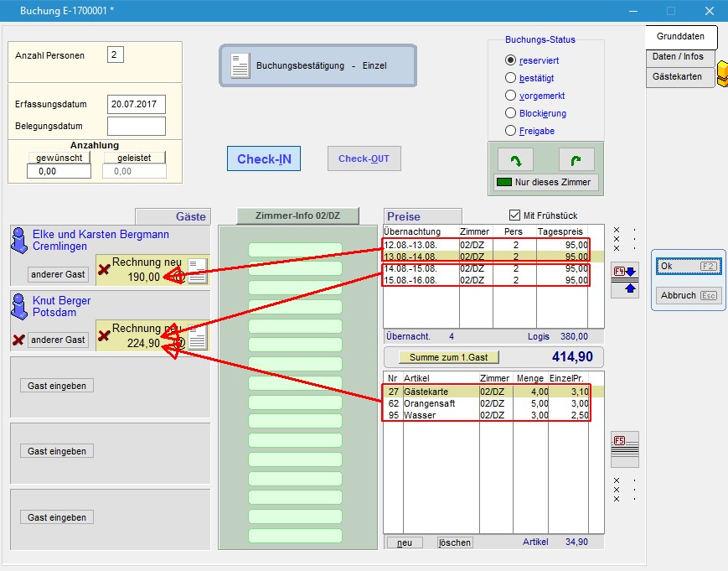Select the Blockierung radio button

point(511,113)
